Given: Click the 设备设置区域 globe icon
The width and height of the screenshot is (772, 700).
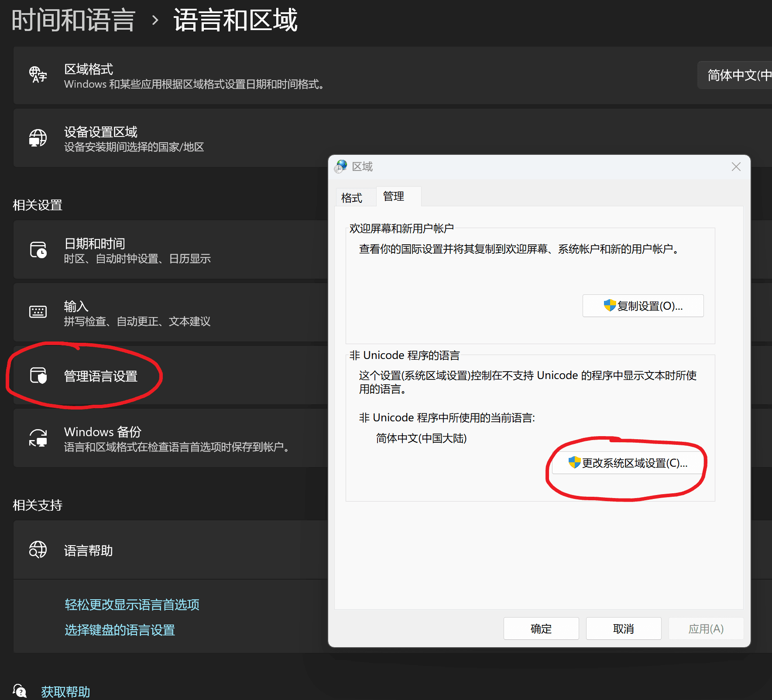Looking at the screenshot, I should click(x=38, y=138).
